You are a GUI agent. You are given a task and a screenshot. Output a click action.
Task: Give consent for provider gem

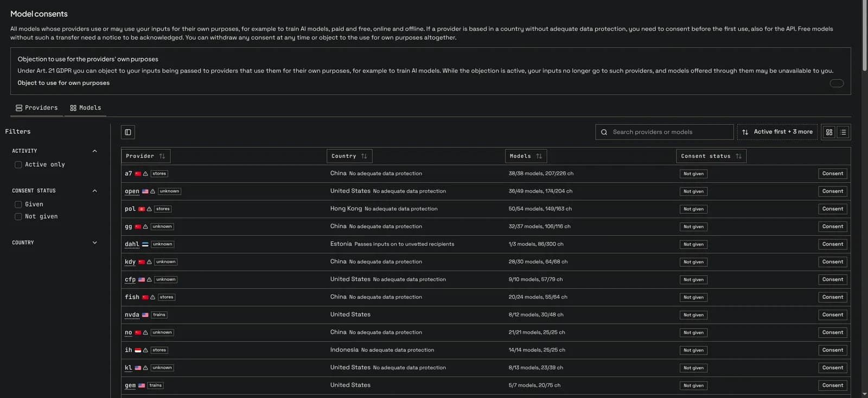(833, 386)
